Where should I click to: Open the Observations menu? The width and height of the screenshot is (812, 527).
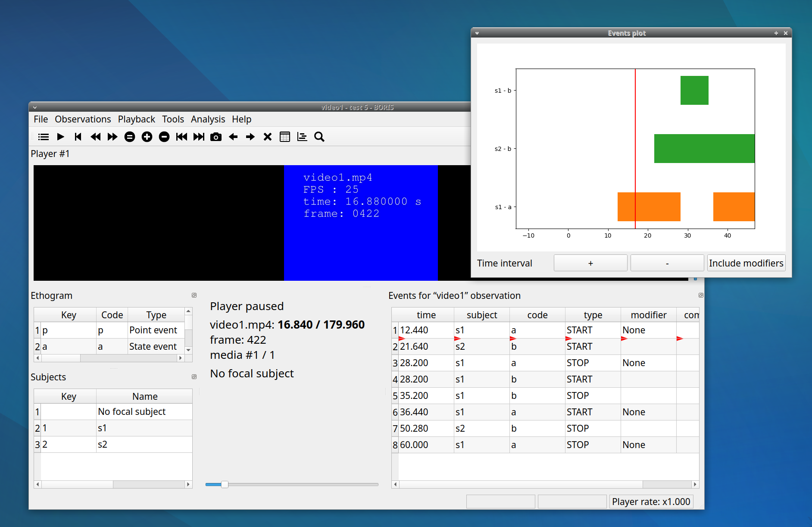[83, 119]
